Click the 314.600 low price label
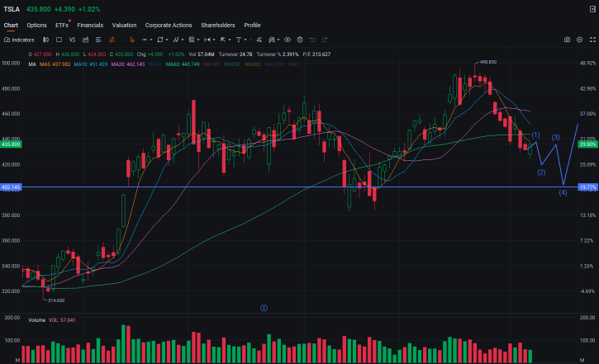The width and height of the screenshot is (599, 364). click(56, 300)
